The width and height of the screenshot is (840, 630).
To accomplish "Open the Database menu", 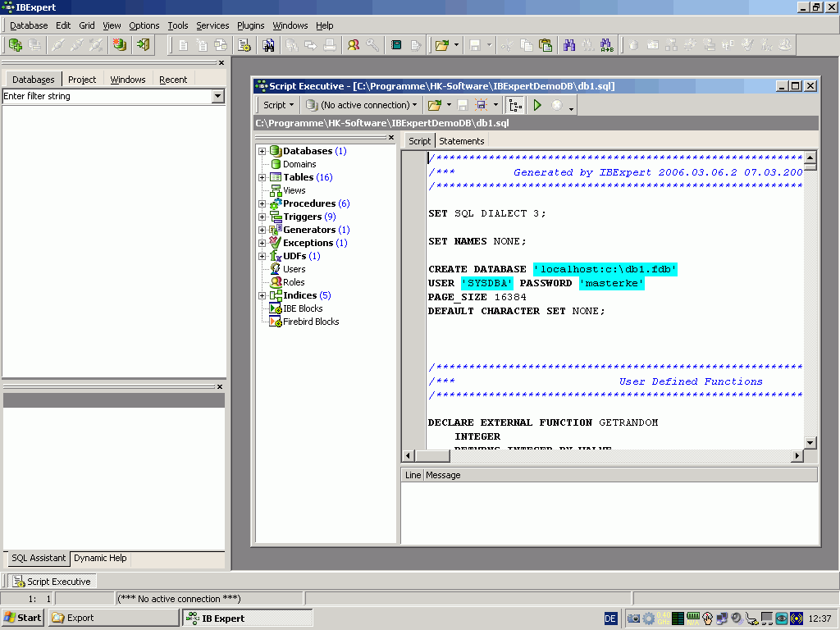I will click(29, 25).
